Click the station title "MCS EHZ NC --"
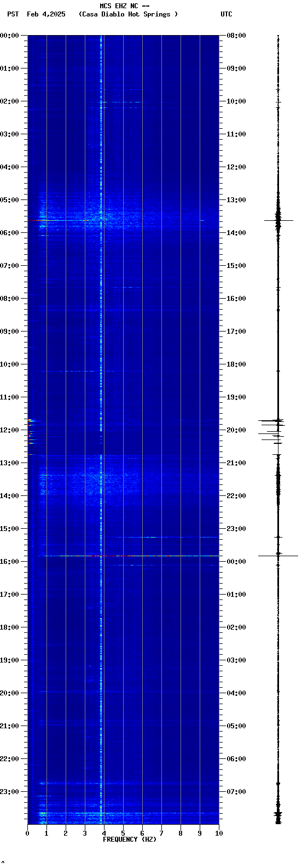The image size is (302, 868). click(x=125, y=6)
